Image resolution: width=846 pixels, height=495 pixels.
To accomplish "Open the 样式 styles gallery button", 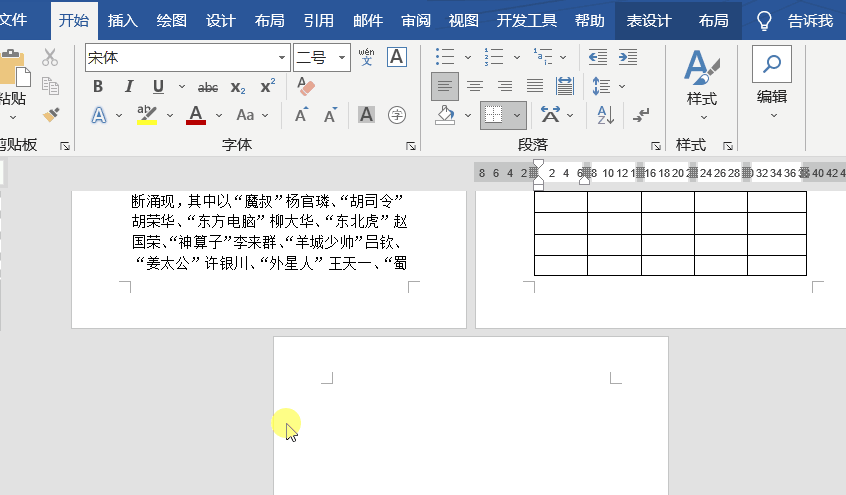I will [702, 85].
